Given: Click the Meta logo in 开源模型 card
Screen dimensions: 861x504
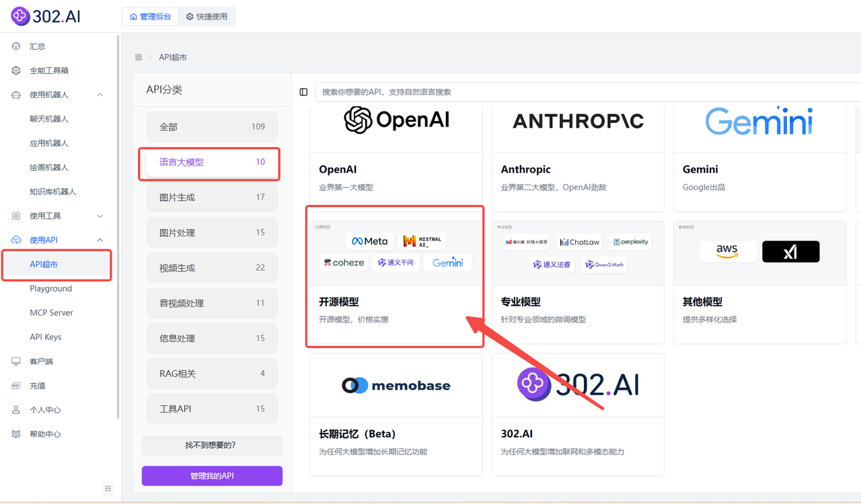Looking at the screenshot, I should pyautogui.click(x=370, y=241).
